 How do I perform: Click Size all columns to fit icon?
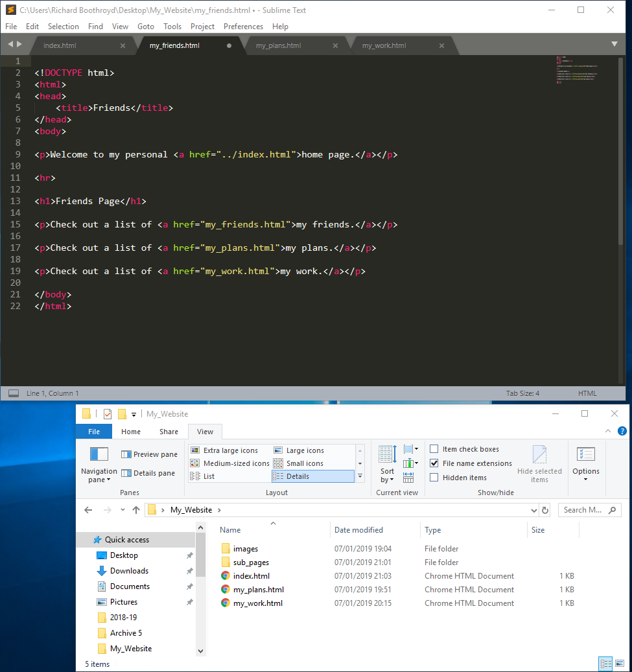click(x=408, y=477)
